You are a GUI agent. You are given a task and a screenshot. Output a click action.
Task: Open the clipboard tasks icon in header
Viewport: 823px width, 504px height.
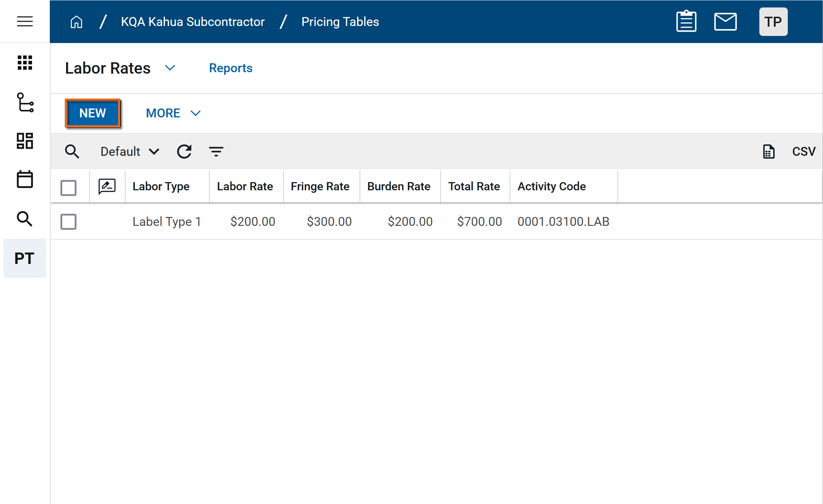point(686,22)
